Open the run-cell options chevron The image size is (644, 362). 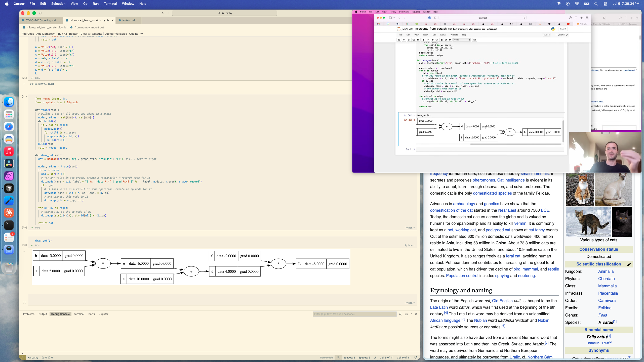click(x=26, y=96)
